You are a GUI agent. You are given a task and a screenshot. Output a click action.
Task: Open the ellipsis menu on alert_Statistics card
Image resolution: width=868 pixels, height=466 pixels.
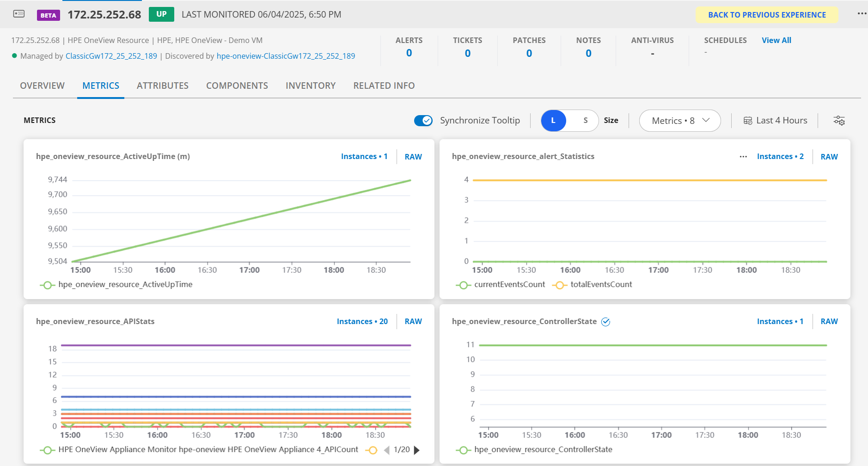click(743, 156)
